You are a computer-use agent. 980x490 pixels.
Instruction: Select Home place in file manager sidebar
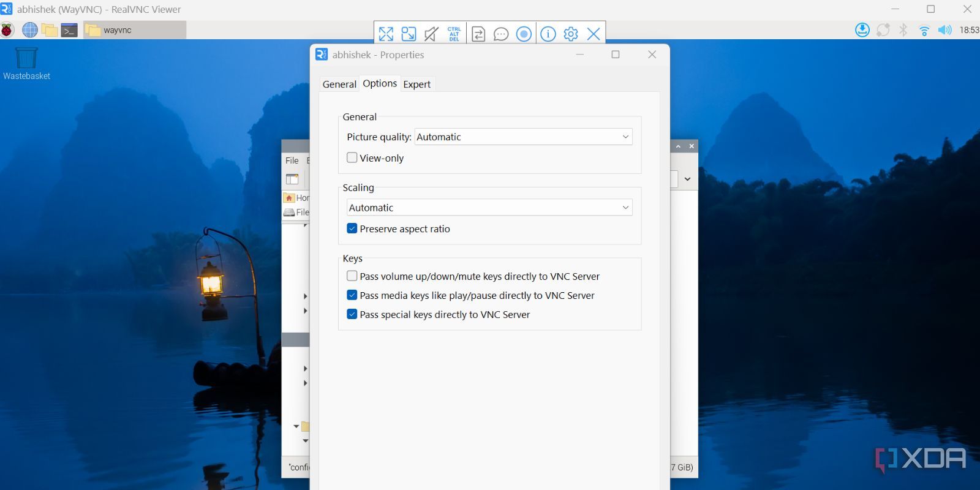coord(296,198)
